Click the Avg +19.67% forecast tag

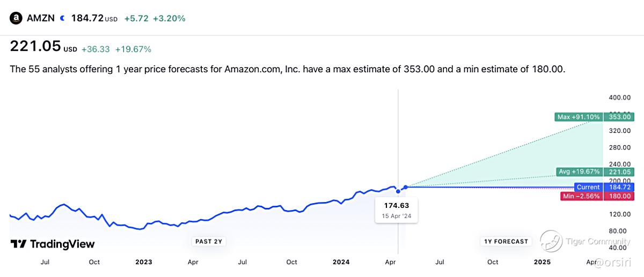580,172
